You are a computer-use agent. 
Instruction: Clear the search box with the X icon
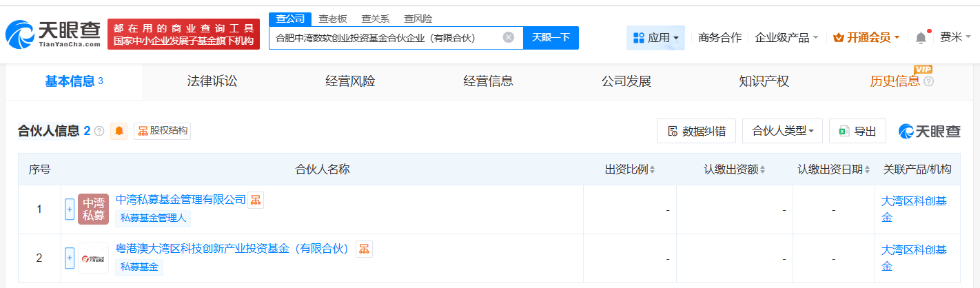[x=509, y=37]
